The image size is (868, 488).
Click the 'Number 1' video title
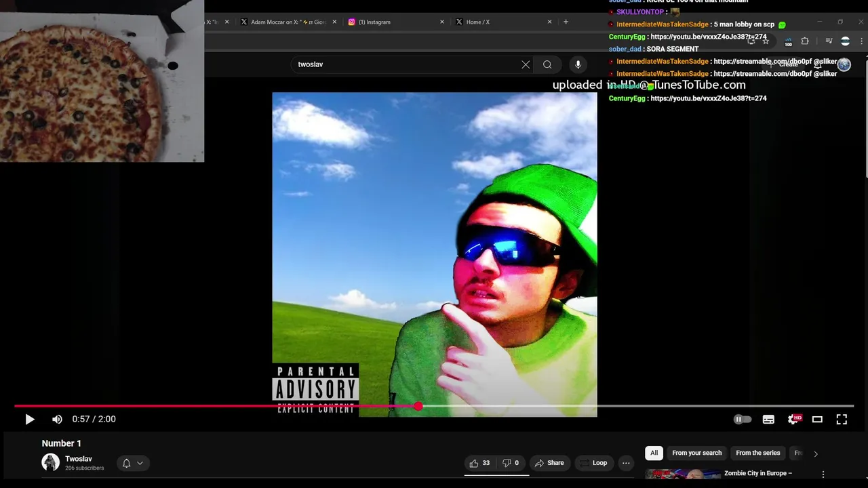pyautogui.click(x=61, y=443)
